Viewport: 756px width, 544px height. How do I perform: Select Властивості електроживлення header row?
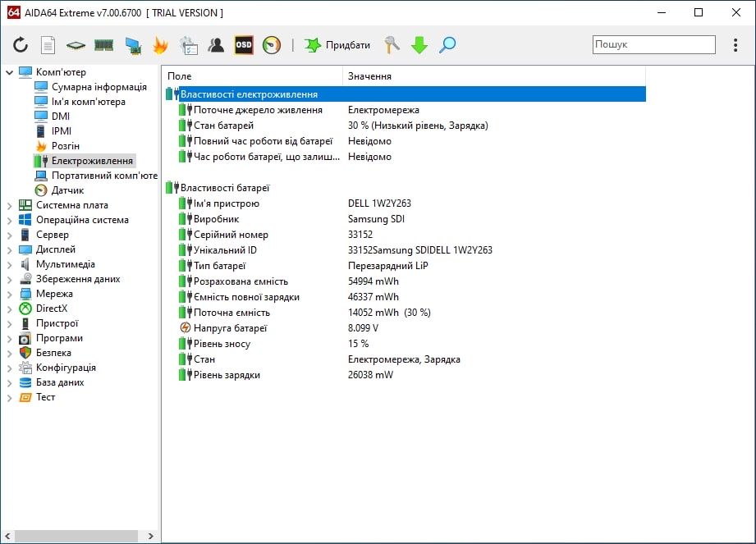pos(405,94)
